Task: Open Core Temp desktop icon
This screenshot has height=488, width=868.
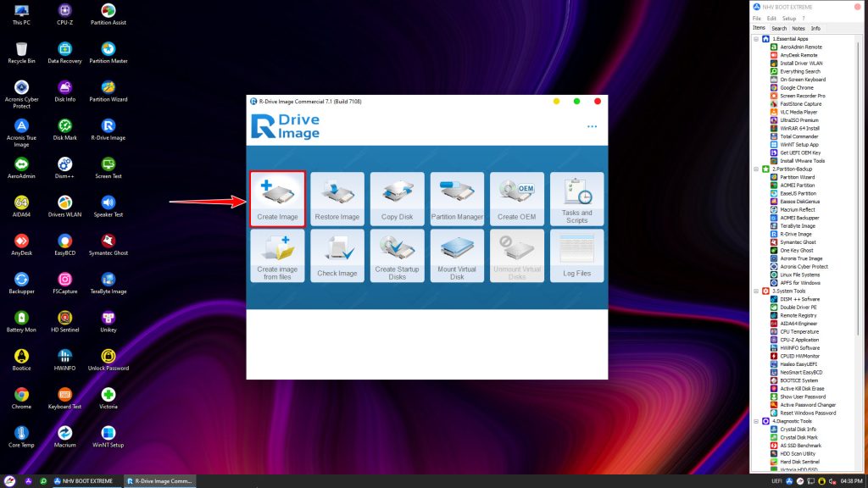Action: pos(21,436)
